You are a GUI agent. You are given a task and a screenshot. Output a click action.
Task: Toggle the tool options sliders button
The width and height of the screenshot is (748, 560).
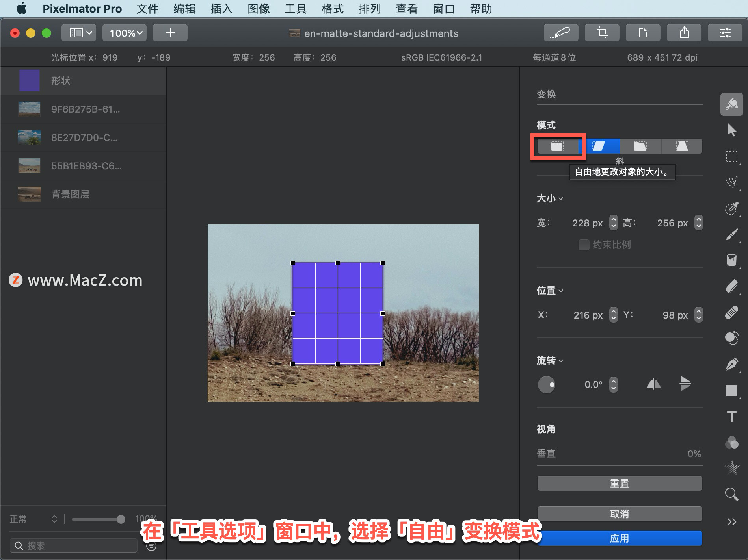click(x=725, y=33)
